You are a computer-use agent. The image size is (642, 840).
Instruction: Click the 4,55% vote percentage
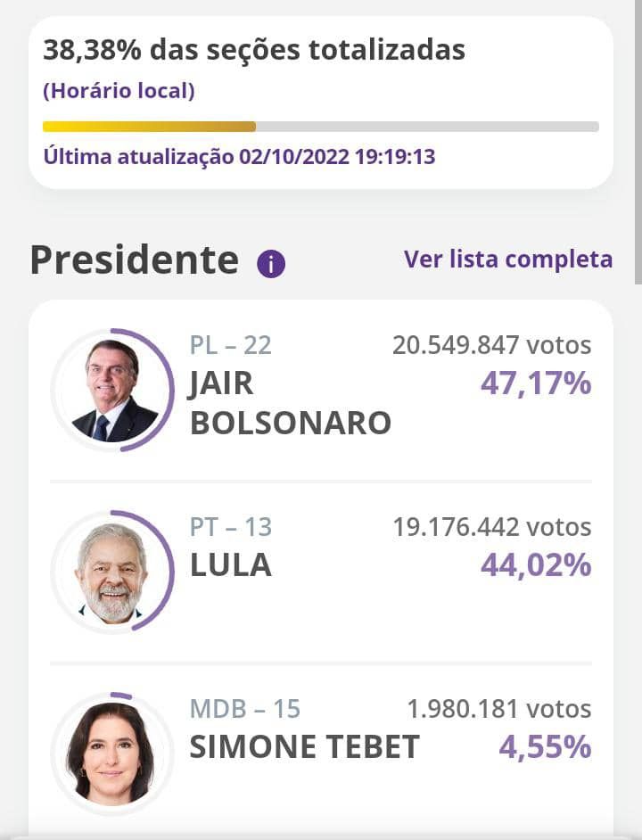pyautogui.click(x=545, y=747)
